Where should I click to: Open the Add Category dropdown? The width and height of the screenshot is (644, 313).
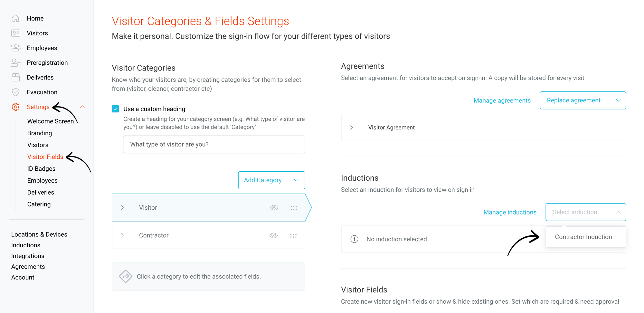click(271, 180)
